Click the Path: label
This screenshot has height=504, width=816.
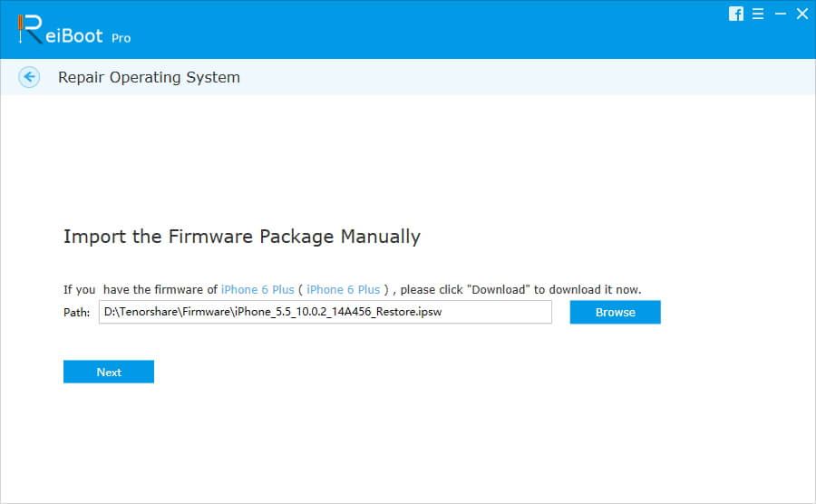tap(76, 313)
